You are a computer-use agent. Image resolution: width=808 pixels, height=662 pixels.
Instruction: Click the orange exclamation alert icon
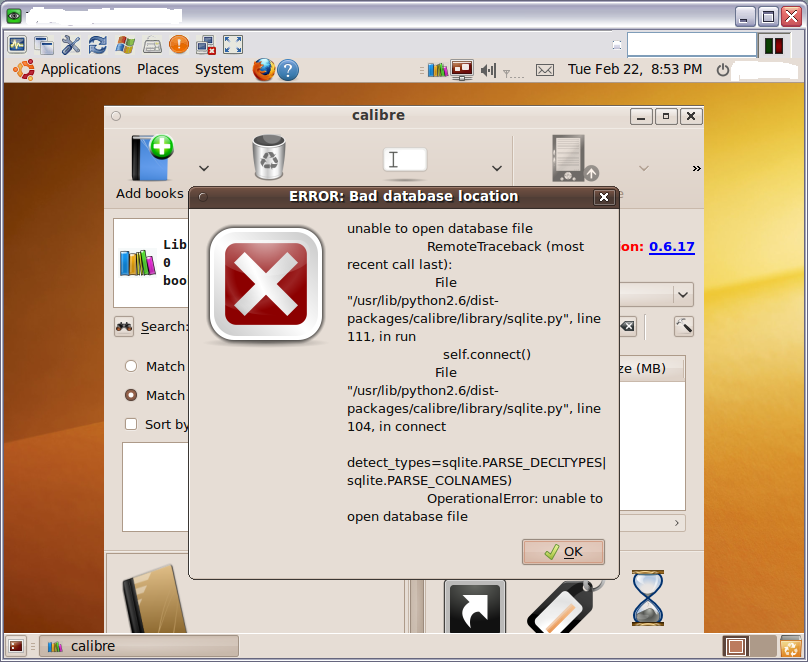coord(179,44)
